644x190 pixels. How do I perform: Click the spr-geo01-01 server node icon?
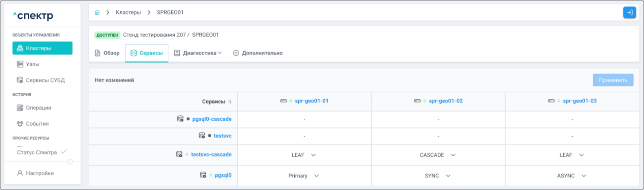tap(283, 101)
